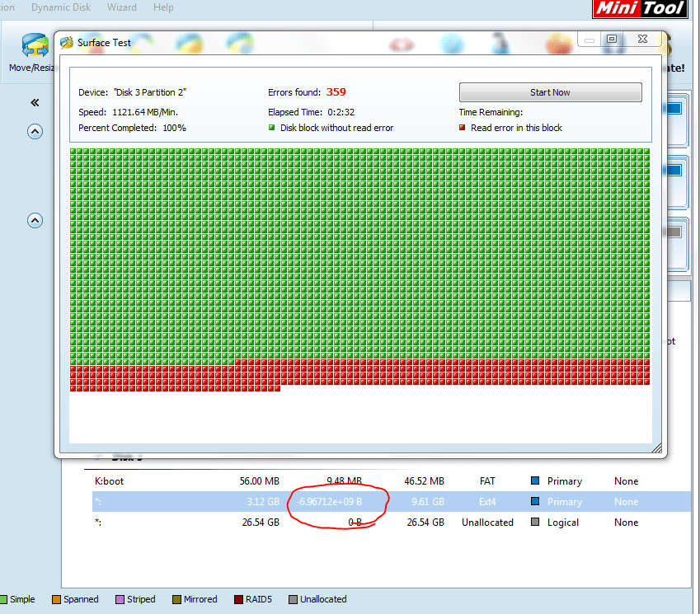This screenshot has height=614, width=700.
Task: Collapse the sidebar with the double-chevron
Action: 34,102
